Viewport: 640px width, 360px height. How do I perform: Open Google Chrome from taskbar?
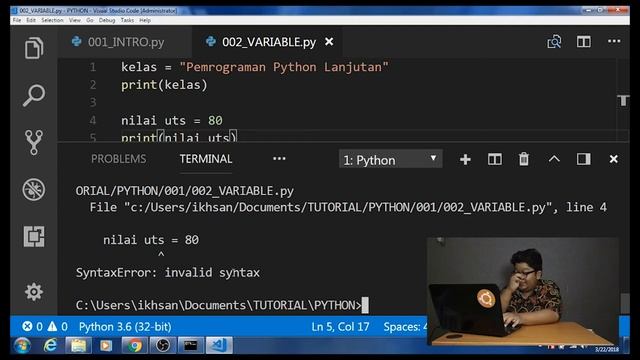pos(134,346)
